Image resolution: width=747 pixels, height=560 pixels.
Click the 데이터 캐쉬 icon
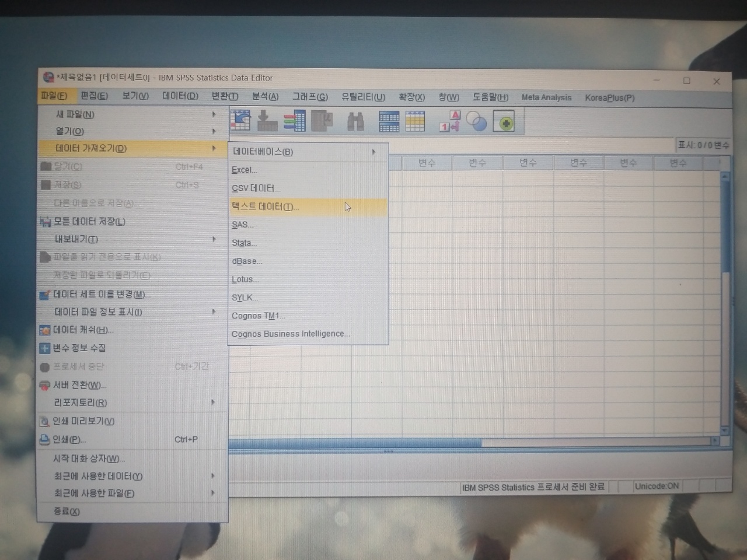tap(44, 330)
